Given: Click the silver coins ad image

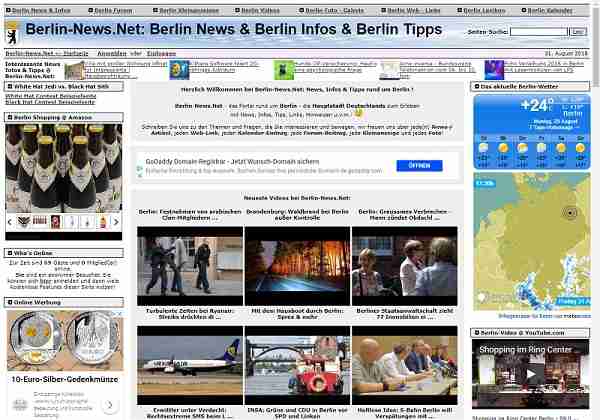Looking at the screenshot, I should 65,340.
